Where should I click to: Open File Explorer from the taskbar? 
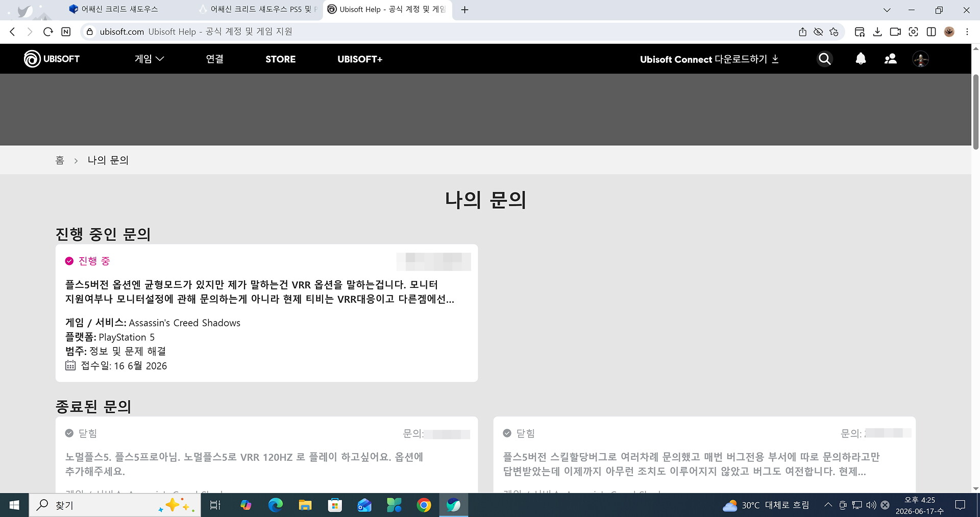tap(305, 505)
